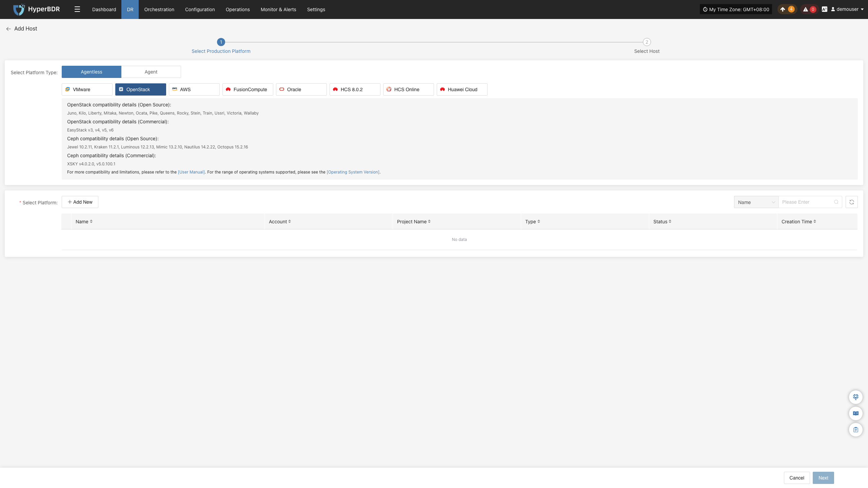The height and width of the screenshot is (488, 868).
Task: Click the Add New platform button
Action: pos(80,202)
